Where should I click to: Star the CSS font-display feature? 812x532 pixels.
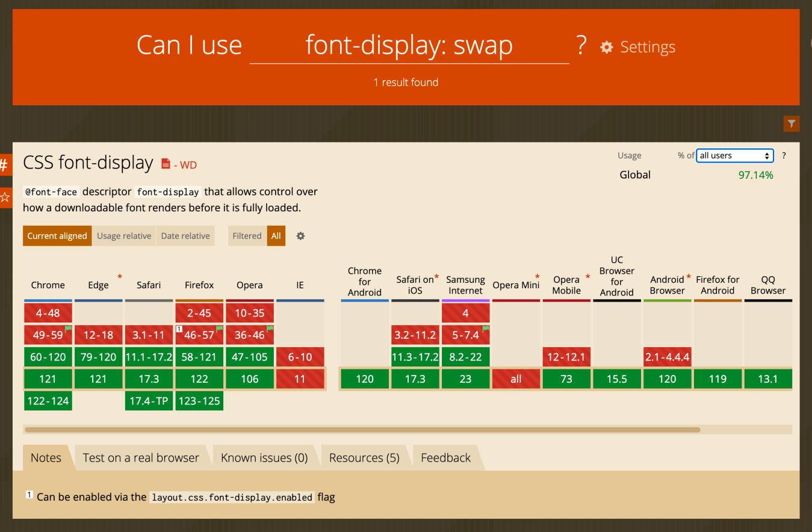[x=5, y=197]
